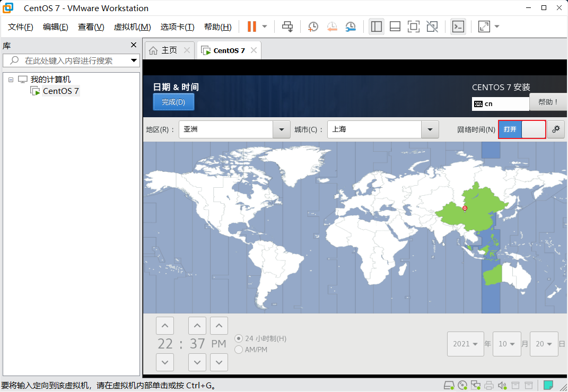Close the 主页 tab
568x392 pixels.
pyautogui.click(x=187, y=50)
